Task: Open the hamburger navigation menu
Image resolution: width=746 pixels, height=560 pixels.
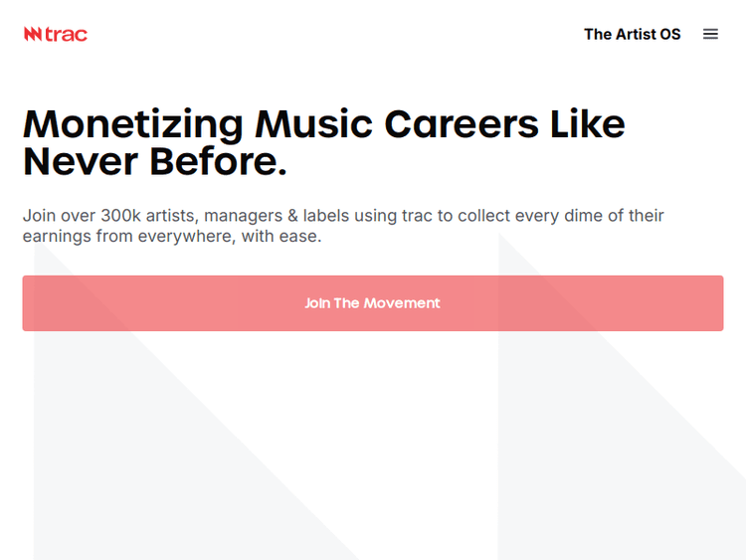Action: pyautogui.click(x=710, y=34)
